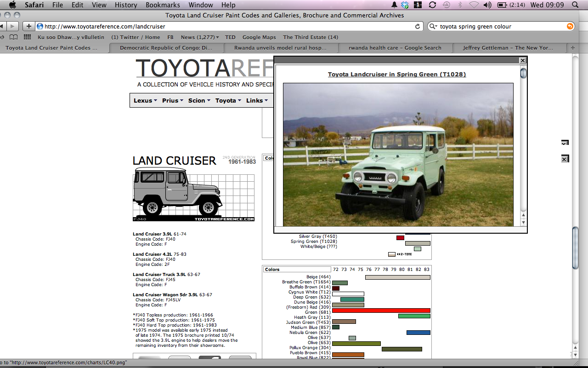
Task: Click the site globe icon in address bar
Action: pos(40,26)
